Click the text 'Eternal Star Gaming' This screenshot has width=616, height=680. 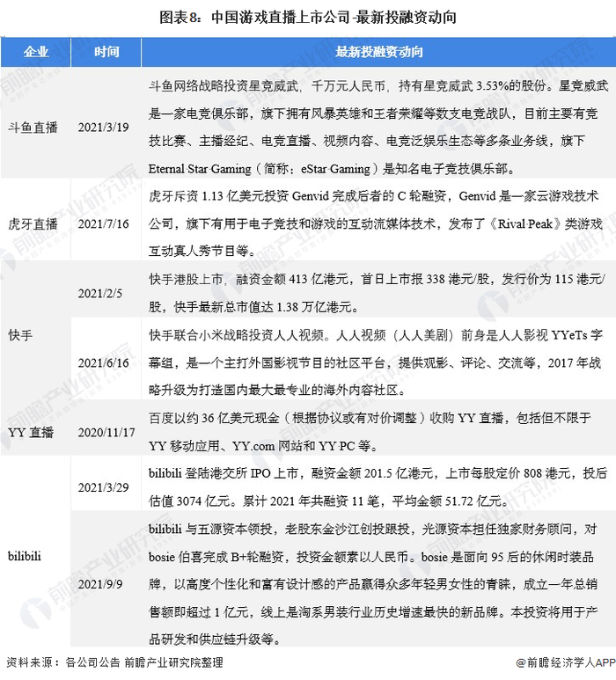[x=200, y=169]
